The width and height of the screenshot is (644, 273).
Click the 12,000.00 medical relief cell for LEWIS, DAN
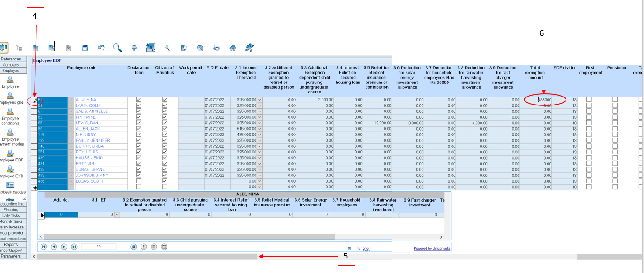pyautogui.click(x=378, y=123)
